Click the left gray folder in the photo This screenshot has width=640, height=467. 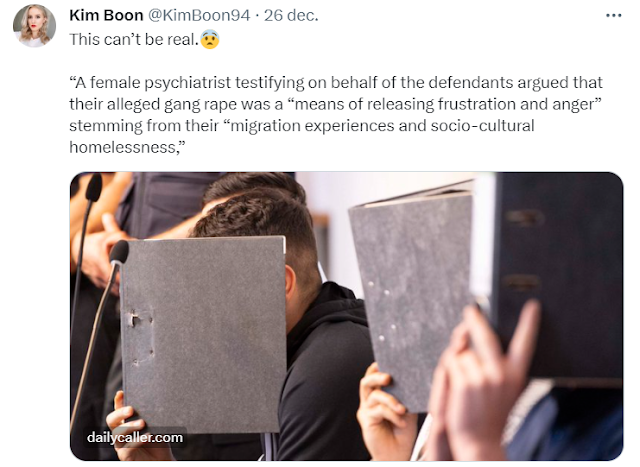coord(203,333)
